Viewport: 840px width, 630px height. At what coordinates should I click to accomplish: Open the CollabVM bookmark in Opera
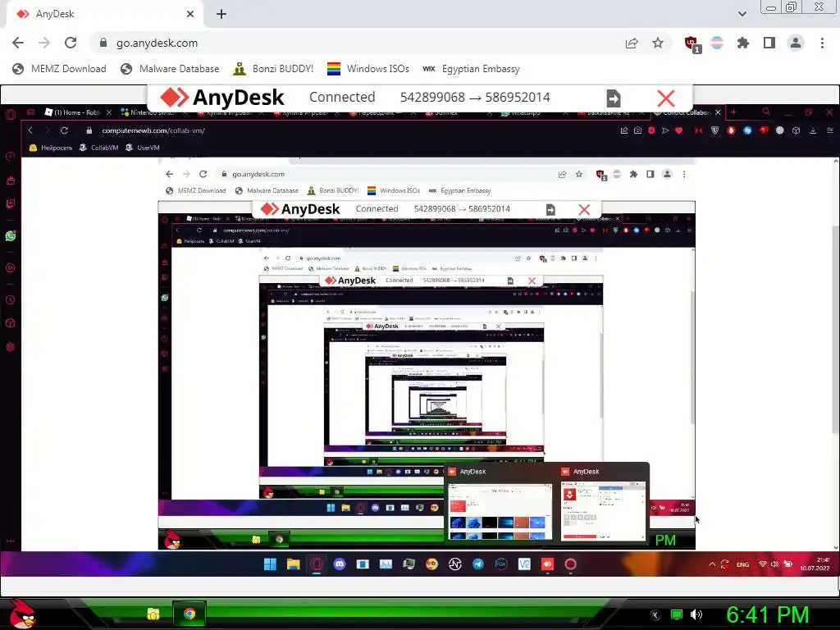pos(99,148)
